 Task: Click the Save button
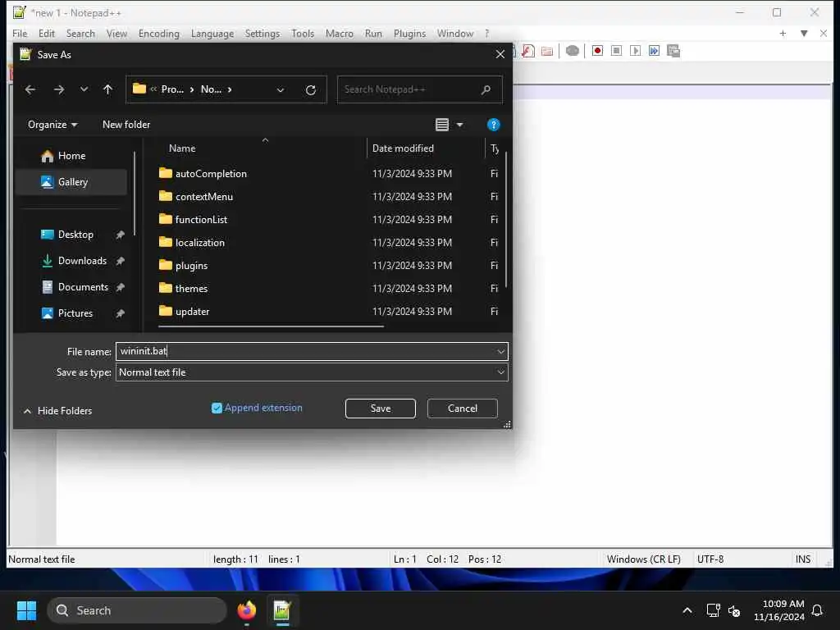381,409
